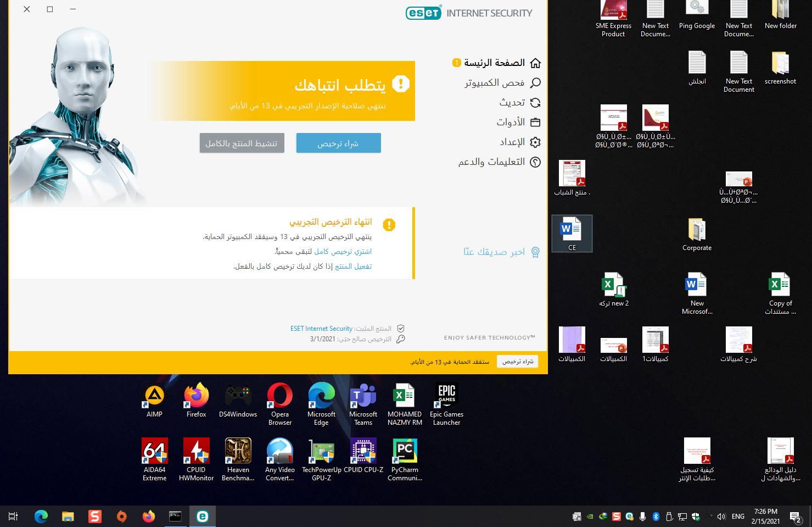Select the AIDA64 Extreme desktop shortcut
This screenshot has width=812, height=527.
(154, 460)
